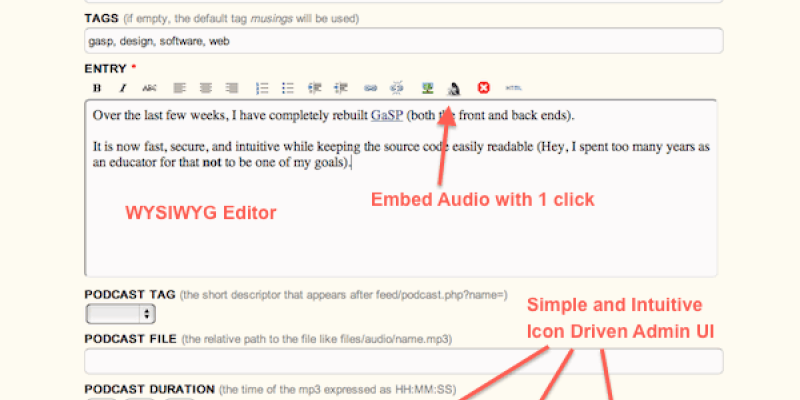
Task: Open the Podcast Tag dropdown
Action: click(x=120, y=314)
